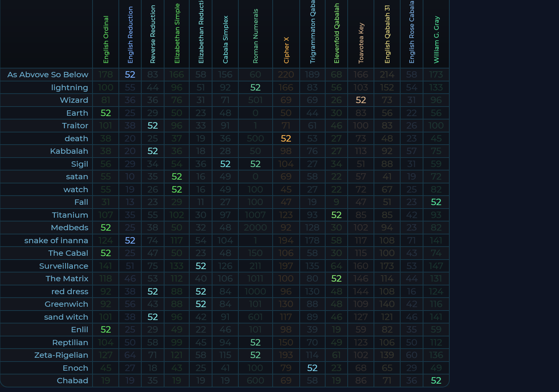This screenshot has width=559, height=392.
Task: Open the Cabala Simplex cipher header
Action: click(225, 40)
